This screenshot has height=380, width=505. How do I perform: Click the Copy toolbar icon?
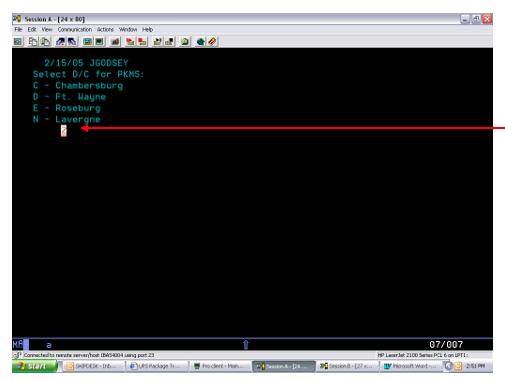33,42
